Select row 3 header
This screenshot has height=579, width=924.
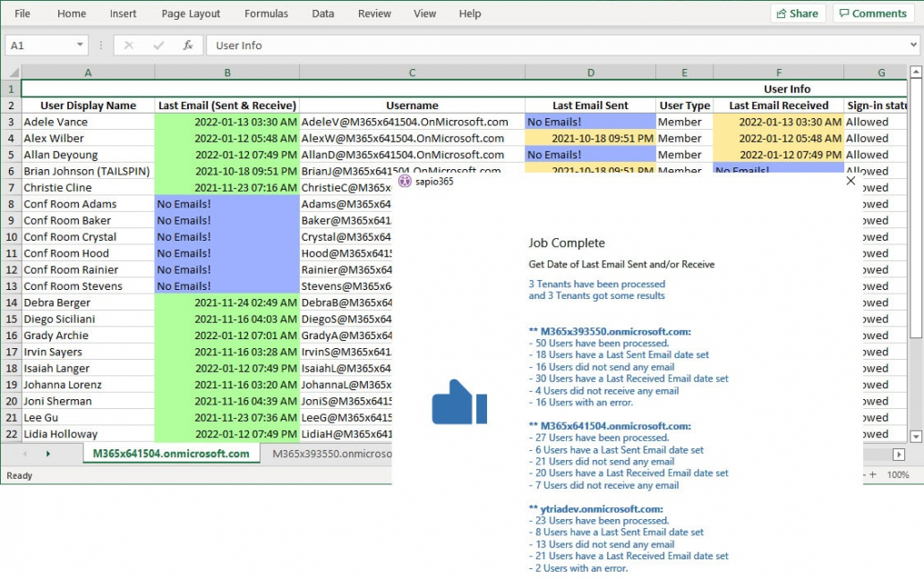(x=12, y=122)
